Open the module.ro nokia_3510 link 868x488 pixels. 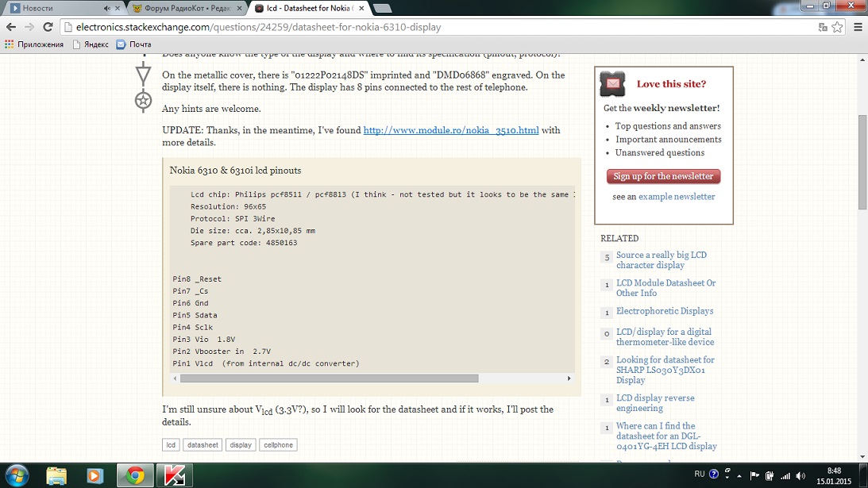click(451, 130)
